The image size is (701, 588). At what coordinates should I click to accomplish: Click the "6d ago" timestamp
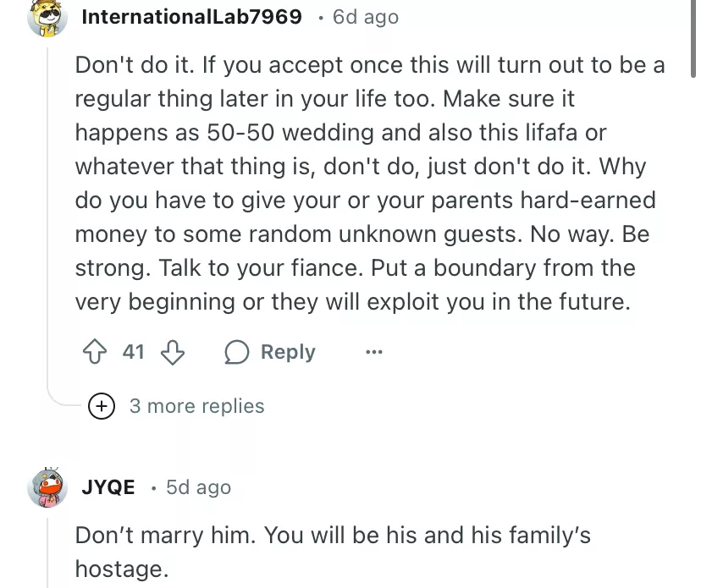(x=365, y=17)
